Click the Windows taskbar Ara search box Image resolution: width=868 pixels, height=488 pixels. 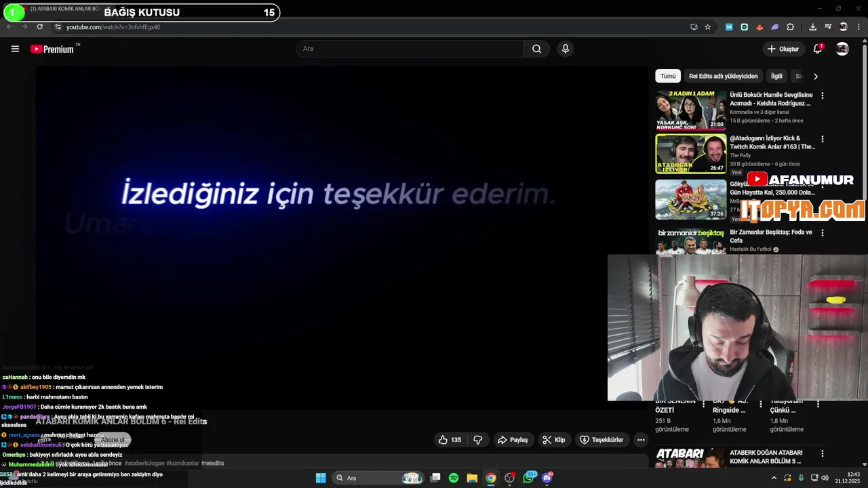tap(378, 478)
